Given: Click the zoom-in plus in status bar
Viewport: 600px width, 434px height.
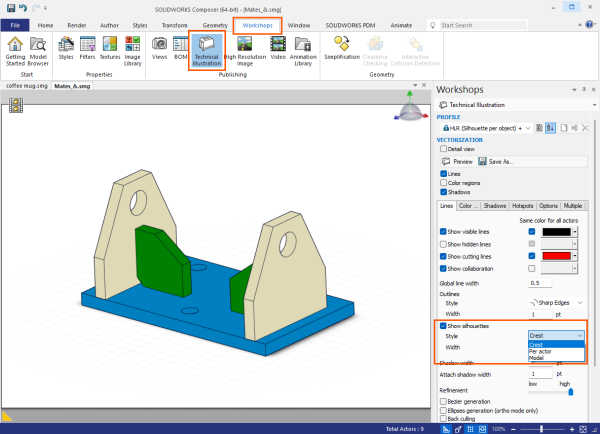Looking at the screenshot, I should point(572,429).
